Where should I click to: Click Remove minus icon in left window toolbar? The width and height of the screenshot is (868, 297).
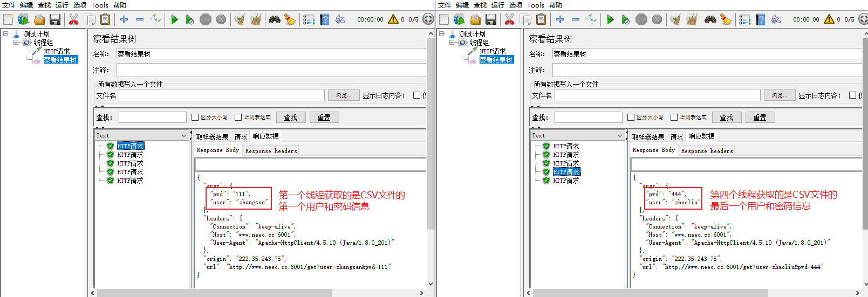tap(140, 19)
